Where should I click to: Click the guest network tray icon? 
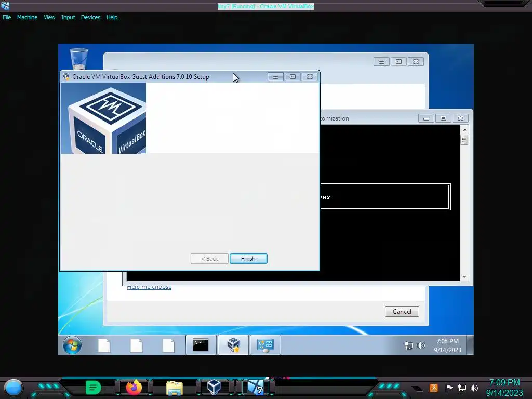[409, 345]
